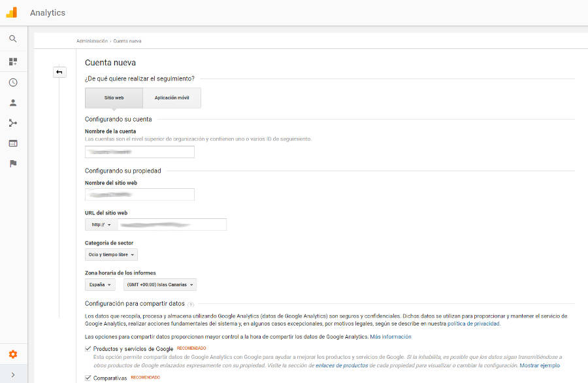Image resolution: width=588 pixels, height=383 pixels.
Task: Open the enlaces de productos link
Action: (x=342, y=365)
